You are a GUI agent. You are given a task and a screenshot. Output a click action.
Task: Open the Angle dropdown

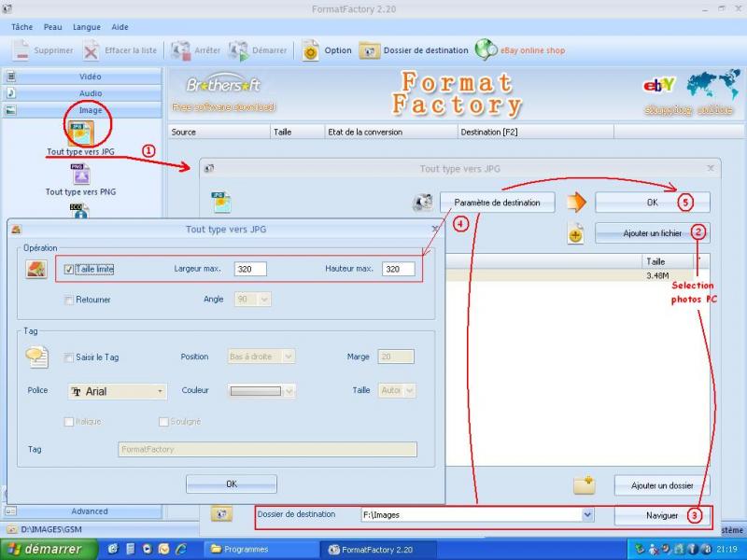tap(252, 299)
